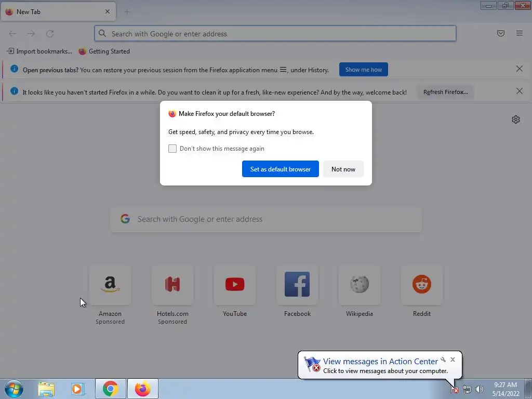
Task: Open the new tab personalize gear icon
Action: pos(516,119)
